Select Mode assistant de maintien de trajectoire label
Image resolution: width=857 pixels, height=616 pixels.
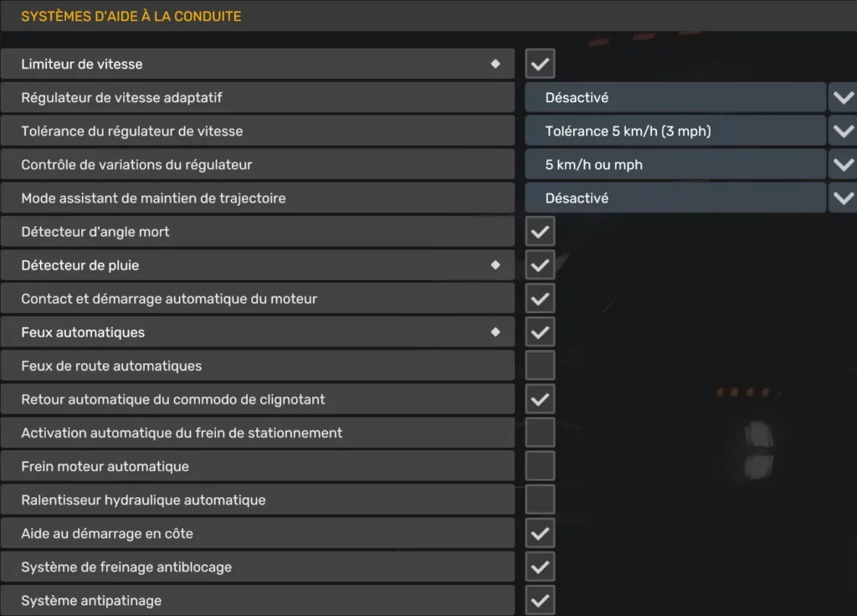pos(154,198)
